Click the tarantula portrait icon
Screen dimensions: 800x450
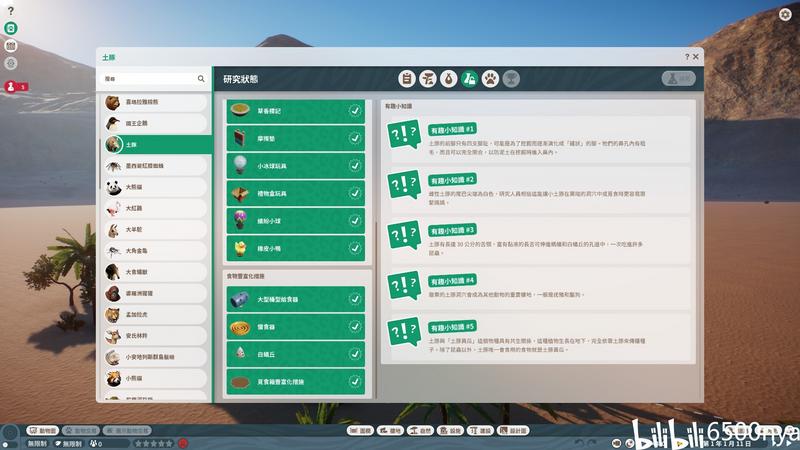pos(113,166)
